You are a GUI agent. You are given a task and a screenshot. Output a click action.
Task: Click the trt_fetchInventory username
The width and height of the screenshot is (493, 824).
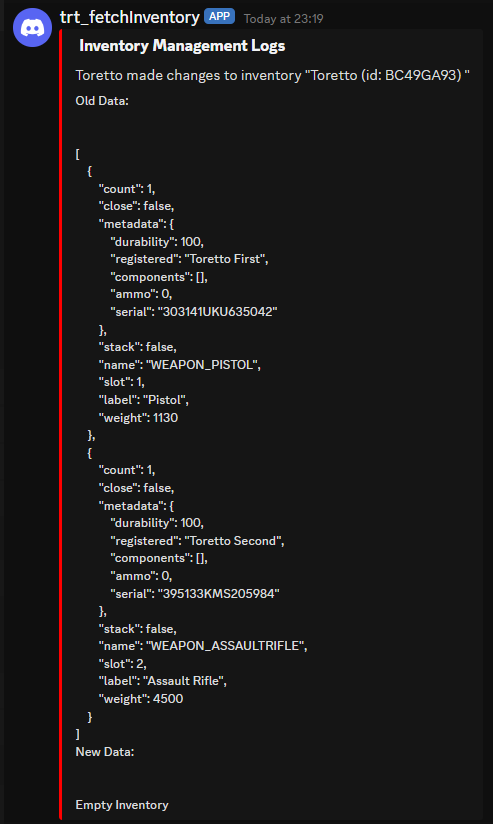pos(130,17)
